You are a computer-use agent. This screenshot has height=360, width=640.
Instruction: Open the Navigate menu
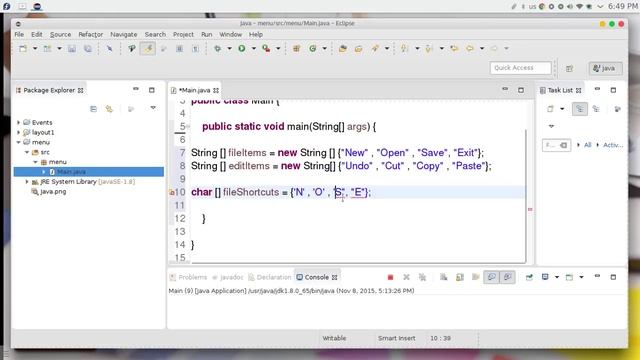click(x=124, y=34)
